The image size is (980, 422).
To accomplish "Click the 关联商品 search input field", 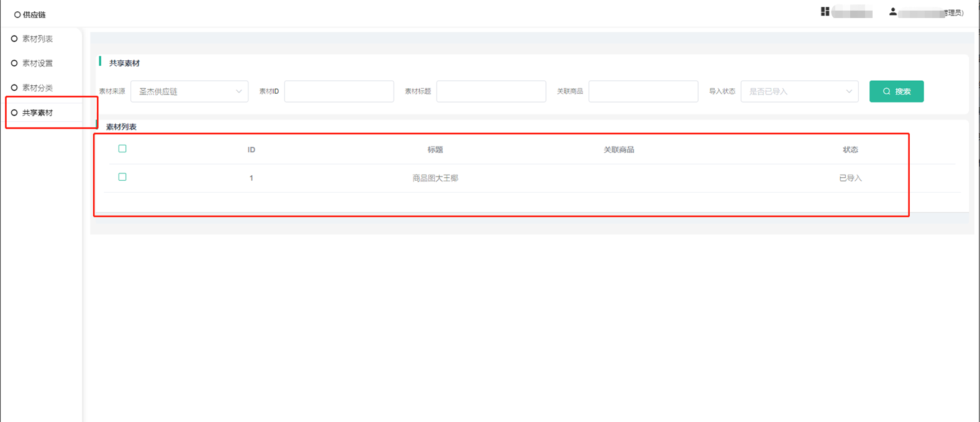I will (643, 91).
